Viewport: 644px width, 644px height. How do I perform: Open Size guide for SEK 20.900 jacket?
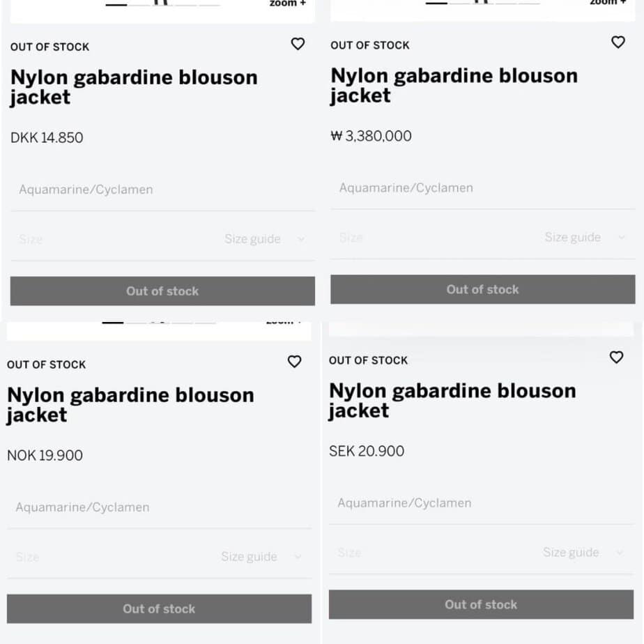point(571,553)
